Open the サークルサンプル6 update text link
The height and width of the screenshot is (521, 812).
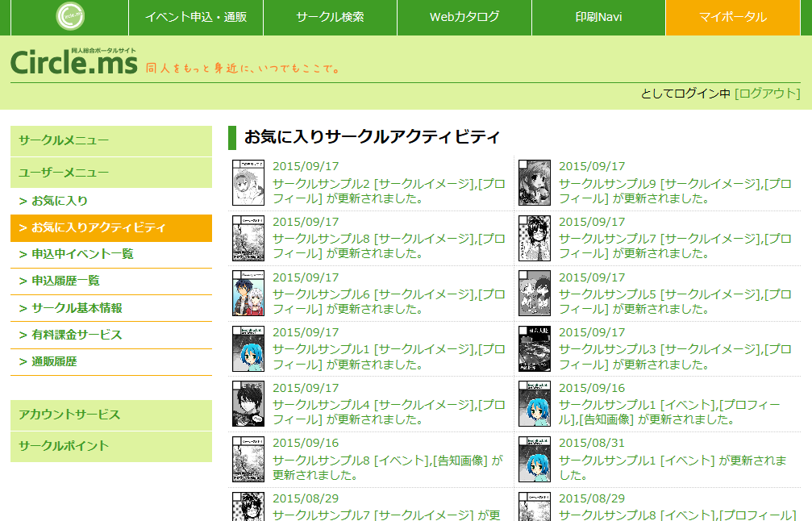[x=389, y=302]
